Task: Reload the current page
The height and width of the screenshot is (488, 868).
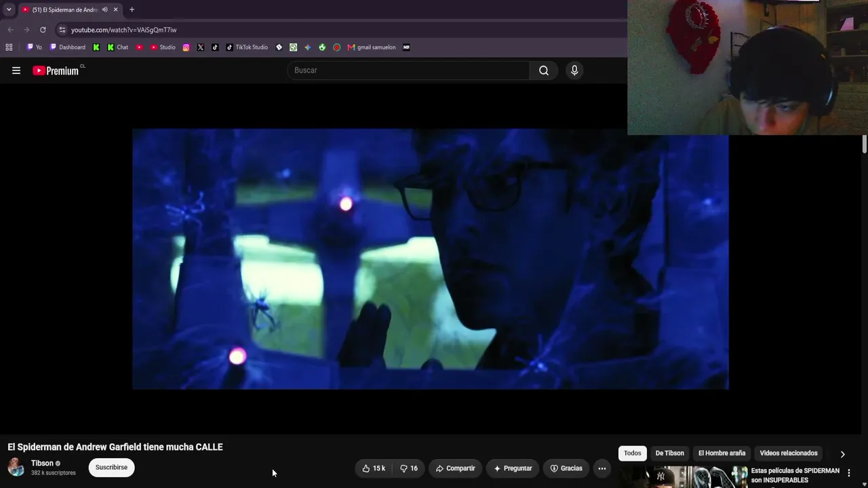Action: tap(43, 30)
